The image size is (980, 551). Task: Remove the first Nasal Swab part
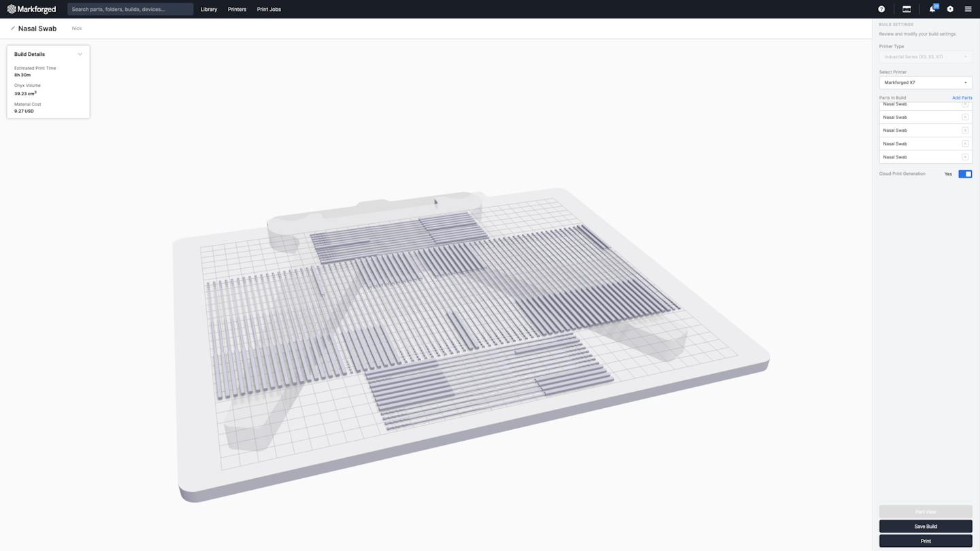965,103
